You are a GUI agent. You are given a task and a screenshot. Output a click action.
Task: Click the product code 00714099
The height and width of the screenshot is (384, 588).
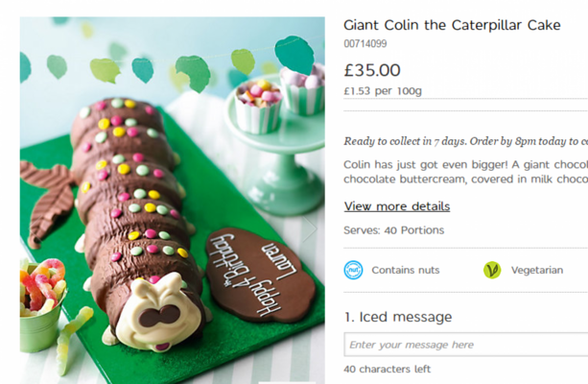(x=364, y=43)
